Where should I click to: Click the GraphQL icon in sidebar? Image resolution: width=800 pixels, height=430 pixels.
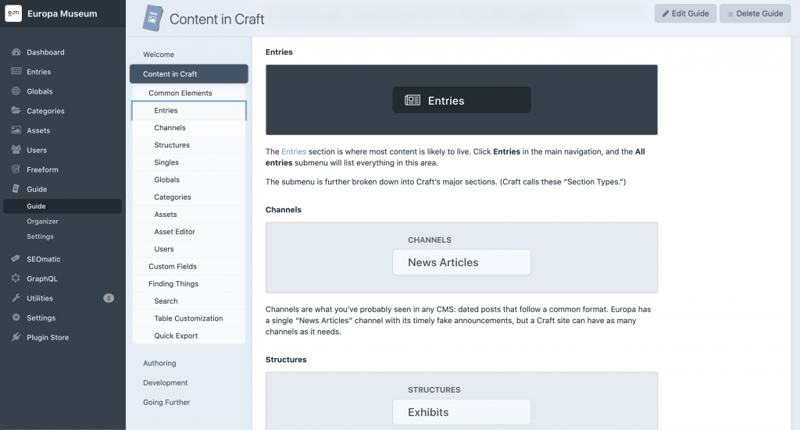[x=16, y=278]
